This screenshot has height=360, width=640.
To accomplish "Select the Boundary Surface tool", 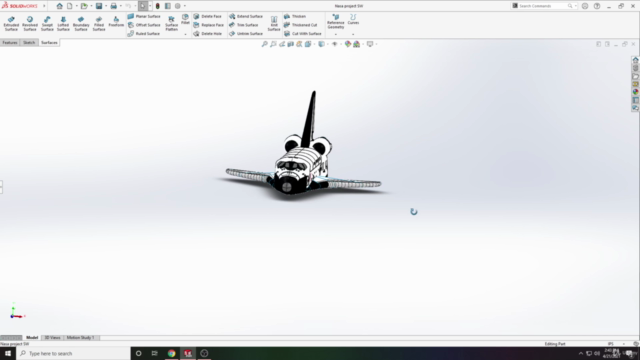I will [81, 24].
